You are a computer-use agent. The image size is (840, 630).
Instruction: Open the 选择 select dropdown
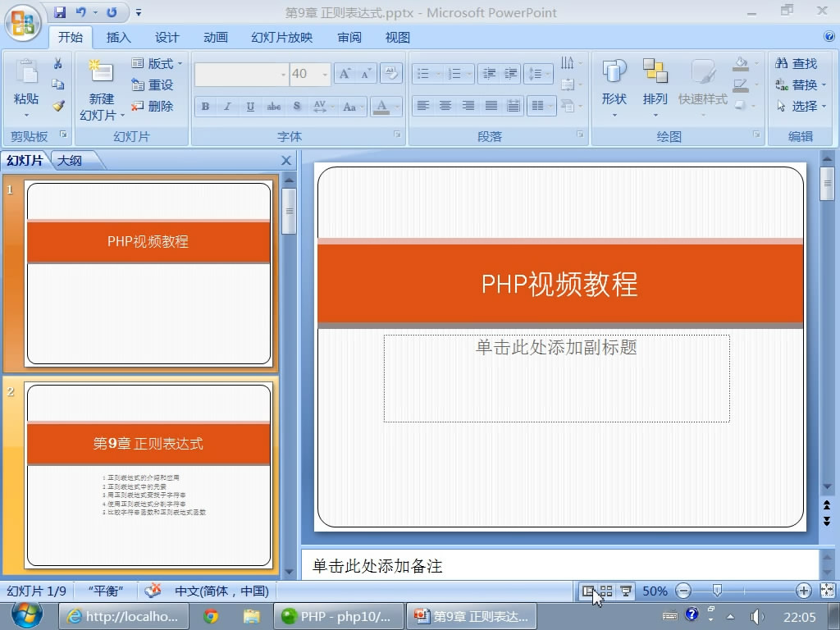(x=801, y=106)
